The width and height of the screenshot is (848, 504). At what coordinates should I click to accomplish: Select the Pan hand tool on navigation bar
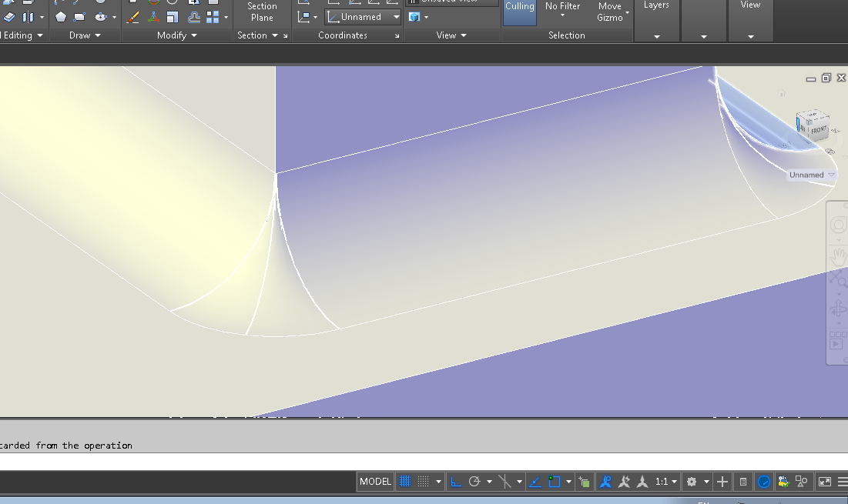coord(839,256)
